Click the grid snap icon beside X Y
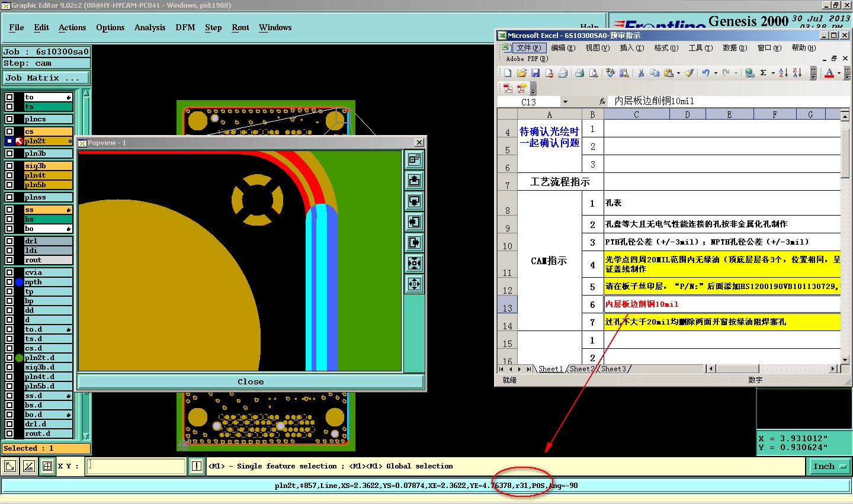Viewport: 853px width, 504px height. (47, 466)
